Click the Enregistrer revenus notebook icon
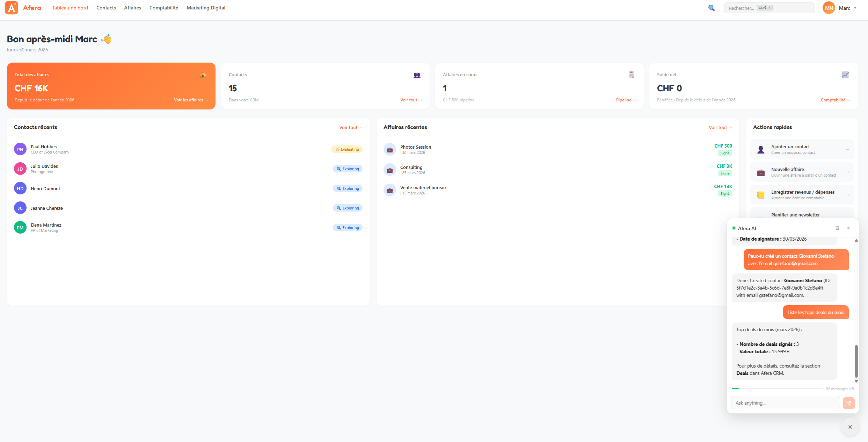Screen dimensions: 868x442 pyautogui.click(x=761, y=195)
